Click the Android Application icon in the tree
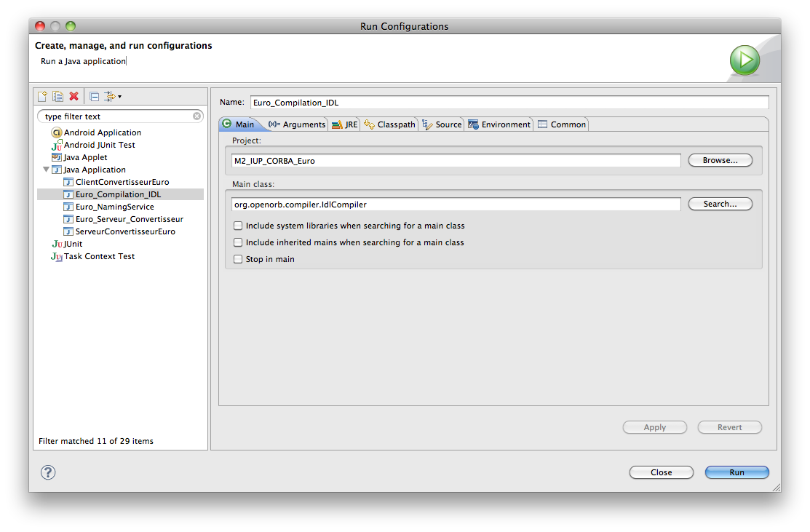This screenshot has height=532, width=810. click(x=57, y=132)
